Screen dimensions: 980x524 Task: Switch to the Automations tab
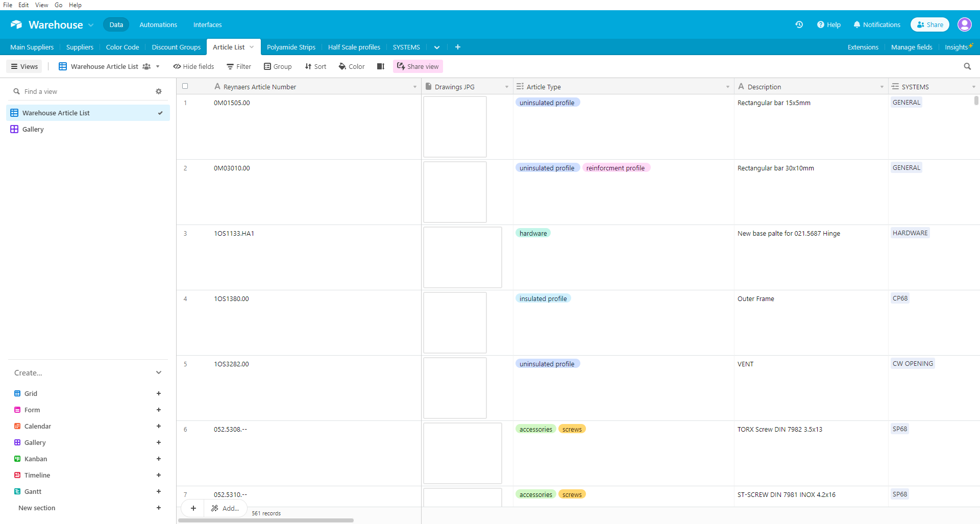click(158, 24)
